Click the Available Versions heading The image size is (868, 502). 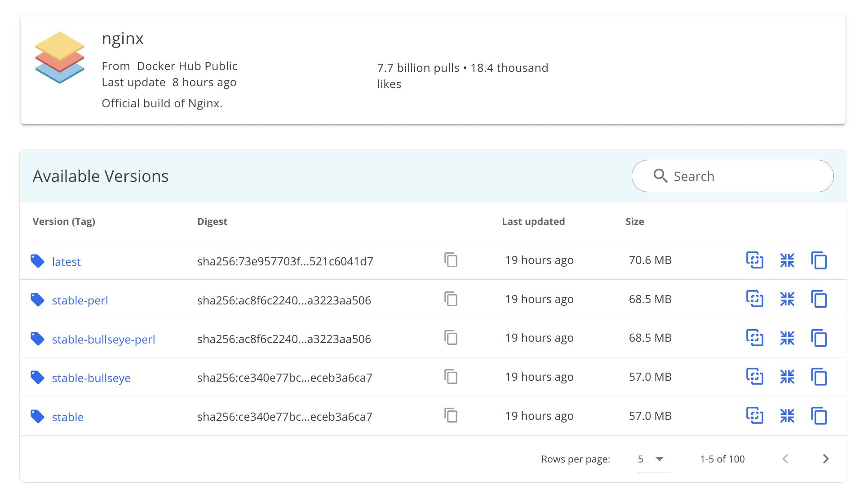coord(101,176)
